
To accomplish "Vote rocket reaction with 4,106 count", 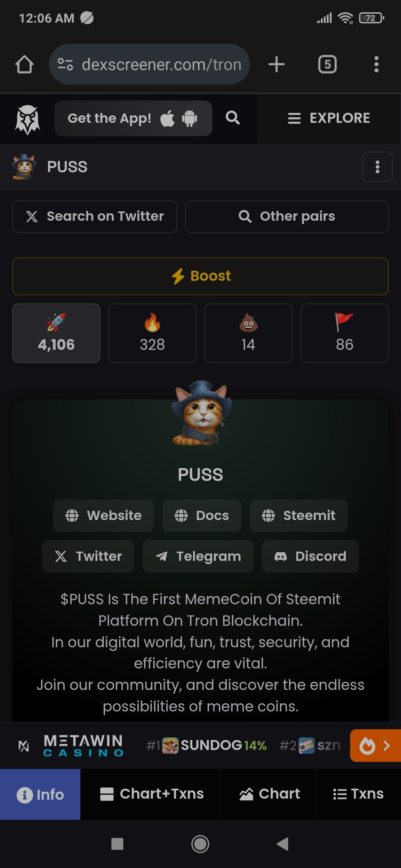I will click(56, 333).
